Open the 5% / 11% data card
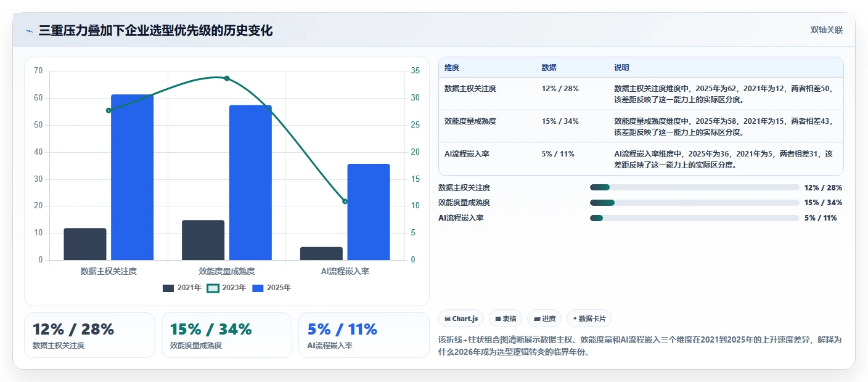This screenshot has height=382, width=868. [364, 335]
